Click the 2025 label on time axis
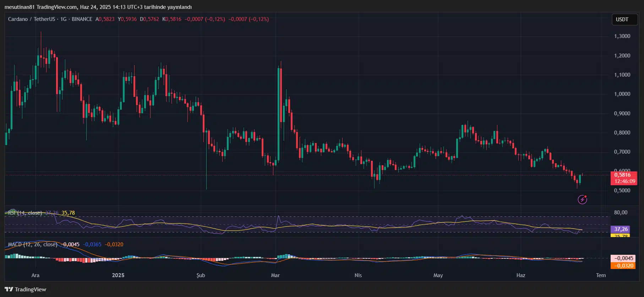 pos(118,275)
